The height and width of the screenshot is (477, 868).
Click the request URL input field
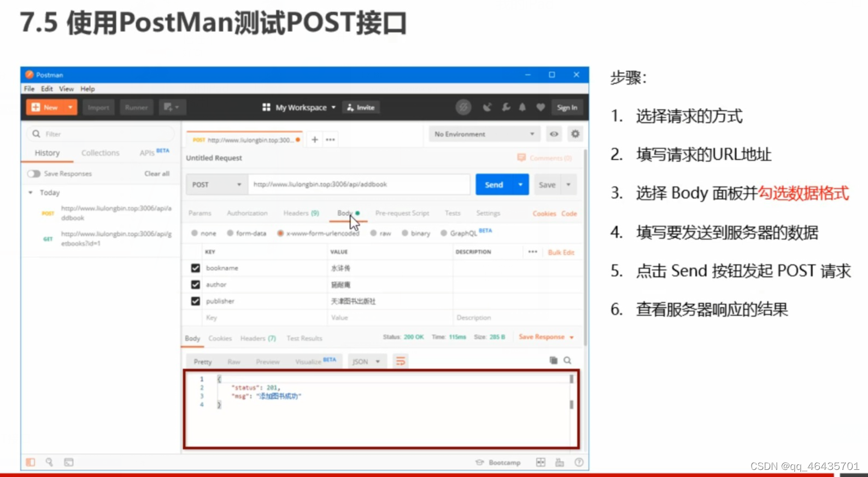(359, 185)
